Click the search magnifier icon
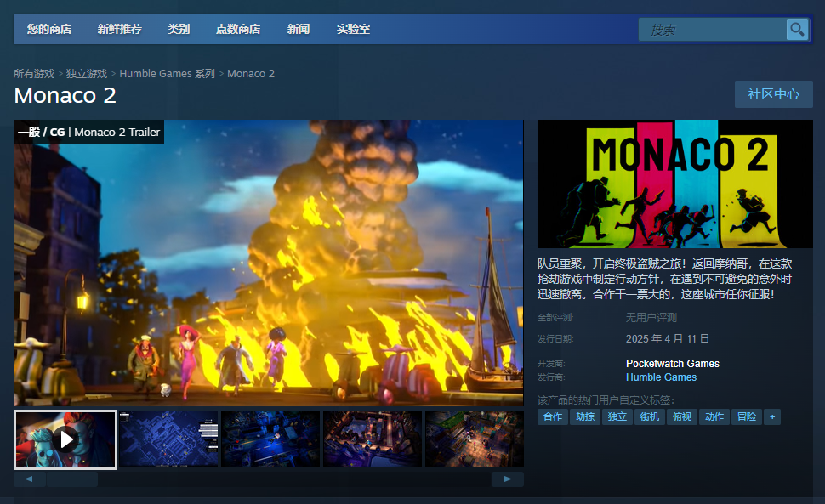This screenshot has width=825, height=504. click(797, 30)
